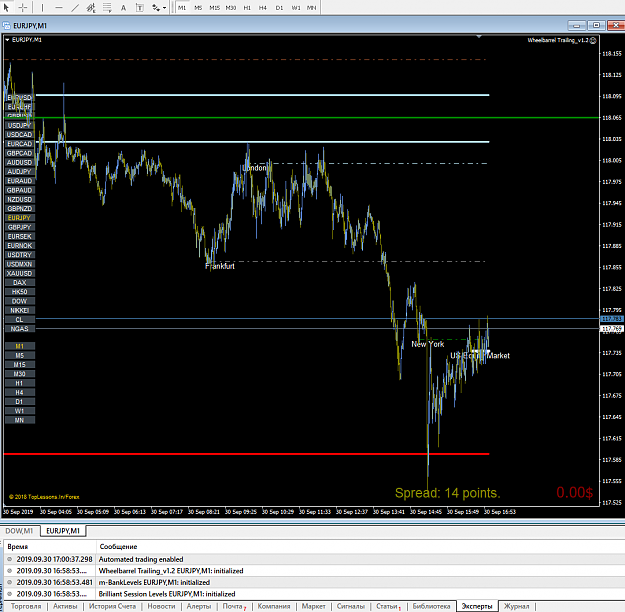Click the Wheelbarrel Trailing expert smiley icon
625x612 pixels.
(593, 40)
